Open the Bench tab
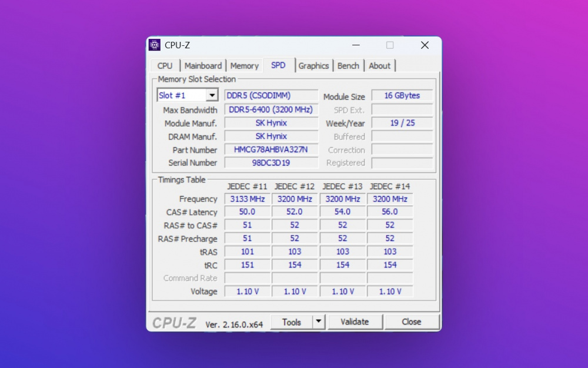Viewport: 588px width, 368px height. point(348,66)
